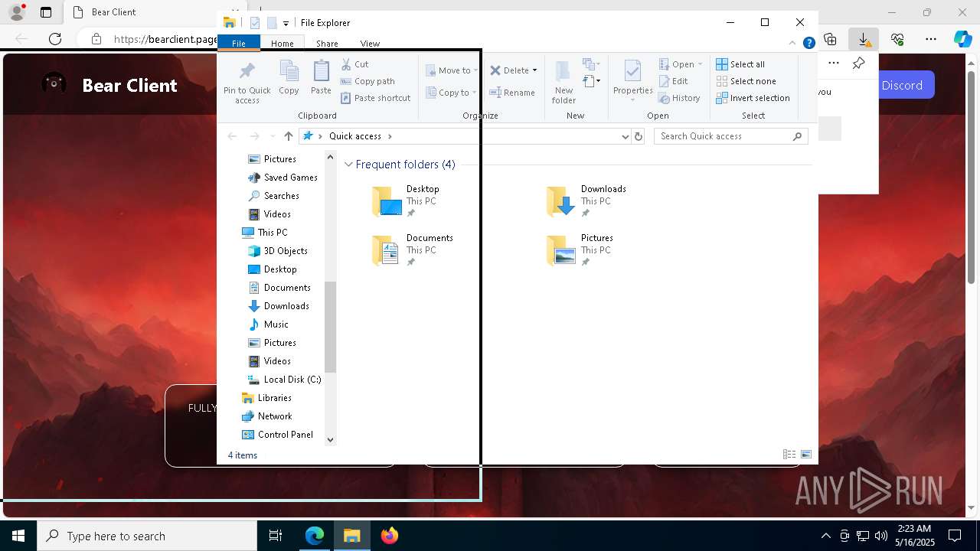The width and height of the screenshot is (980, 551).
Task: Open File Explorer help icon
Action: [808, 44]
